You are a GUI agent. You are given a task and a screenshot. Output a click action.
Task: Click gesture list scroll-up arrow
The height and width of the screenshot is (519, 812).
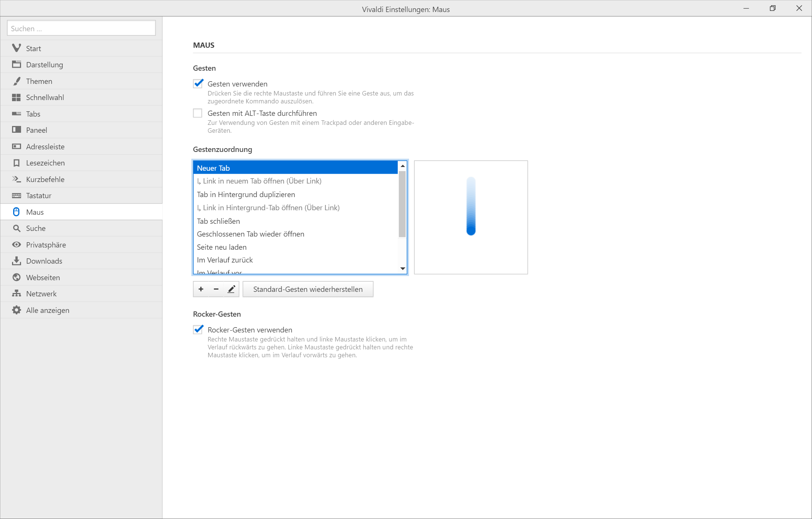click(403, 166)
